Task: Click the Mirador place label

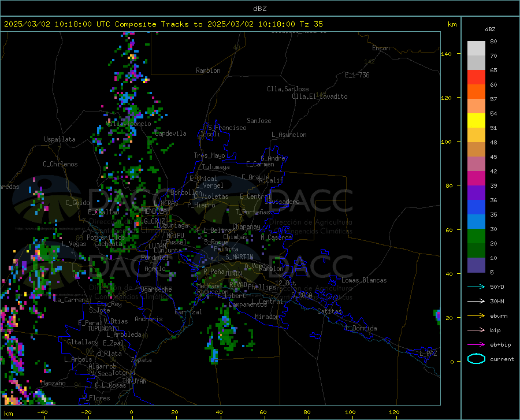Action: (x=266, y=317)
